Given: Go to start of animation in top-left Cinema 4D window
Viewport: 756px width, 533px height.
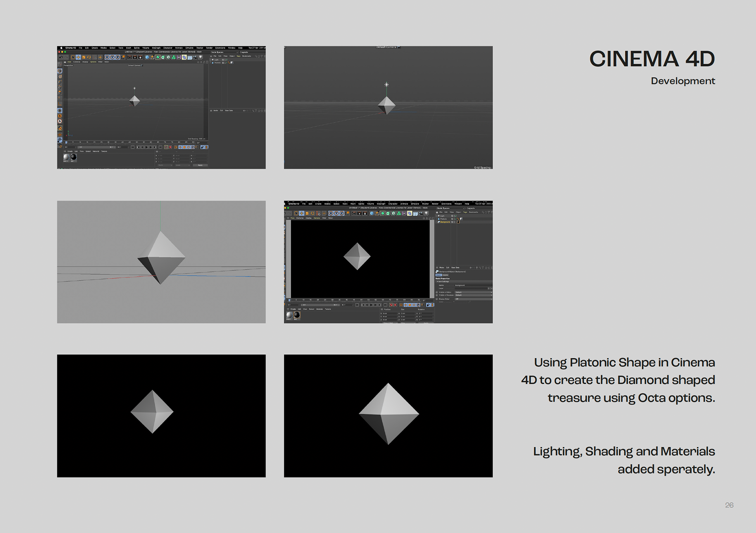Looking at the screenshot, I should click(x=133, y=147).
